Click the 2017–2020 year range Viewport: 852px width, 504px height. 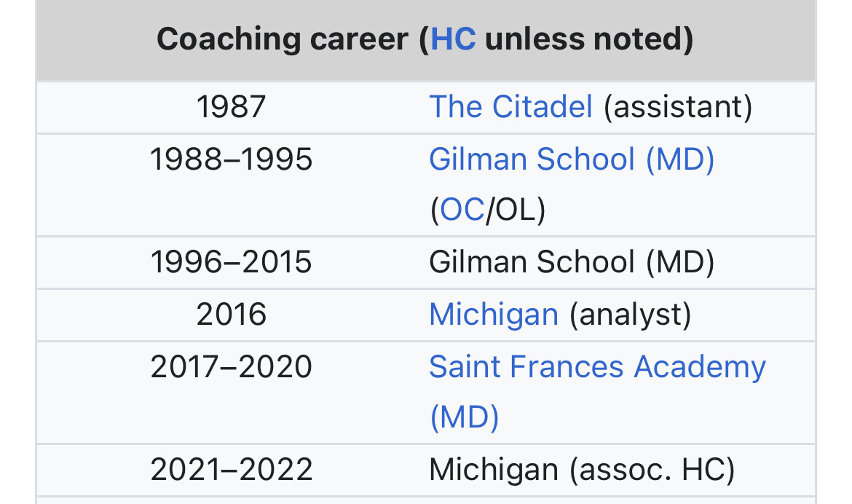coord(231,367)
